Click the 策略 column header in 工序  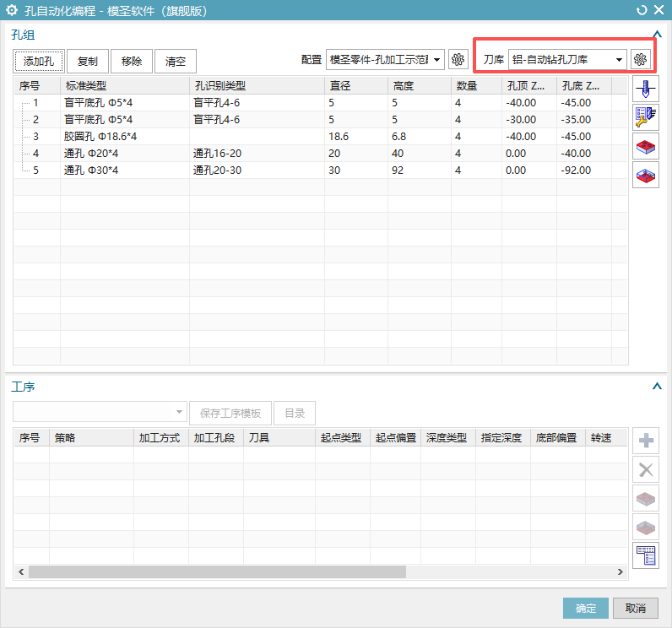(91, 437)
